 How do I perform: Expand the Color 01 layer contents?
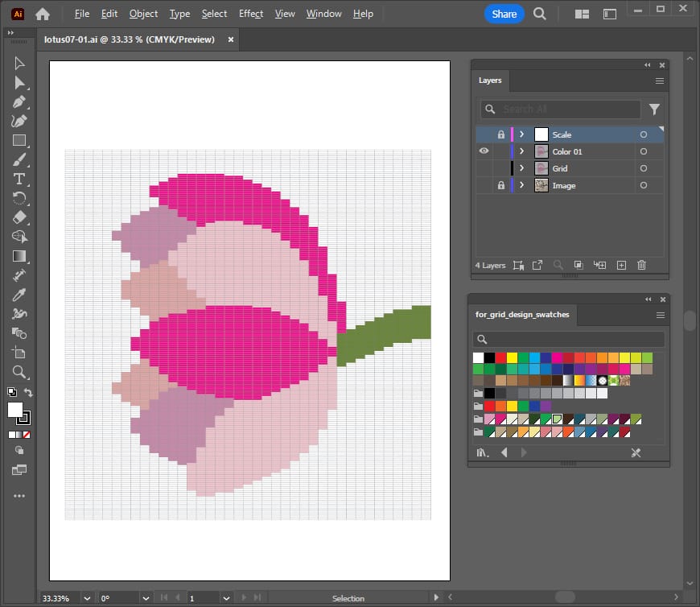tap(521, 151)
